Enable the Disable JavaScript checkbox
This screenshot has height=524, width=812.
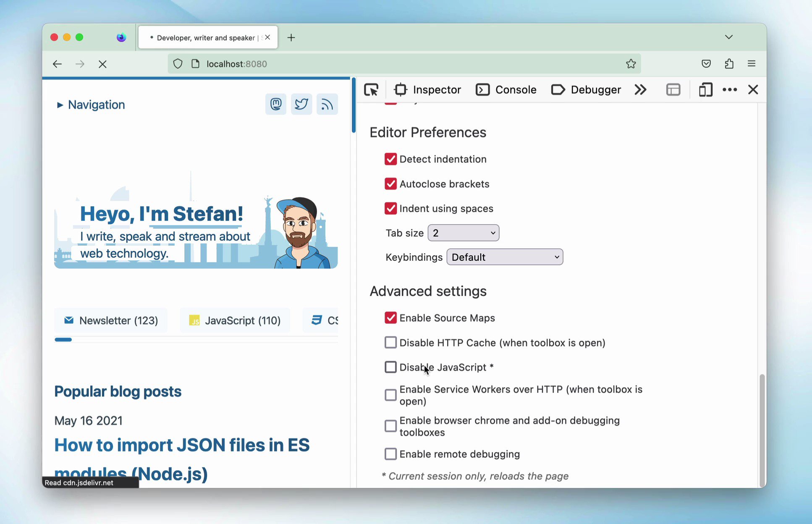tap(390, 367)
